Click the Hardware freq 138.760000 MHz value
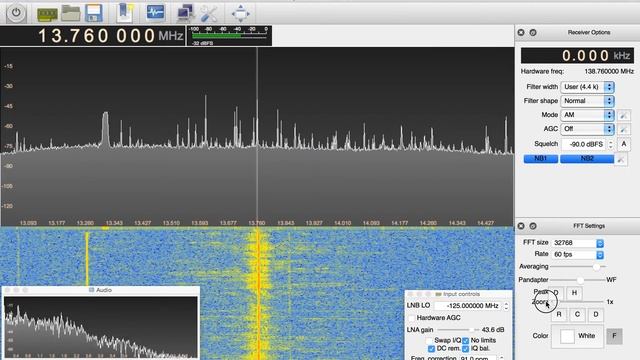This screenshot has width=640, height=360. tap(609, 71)
